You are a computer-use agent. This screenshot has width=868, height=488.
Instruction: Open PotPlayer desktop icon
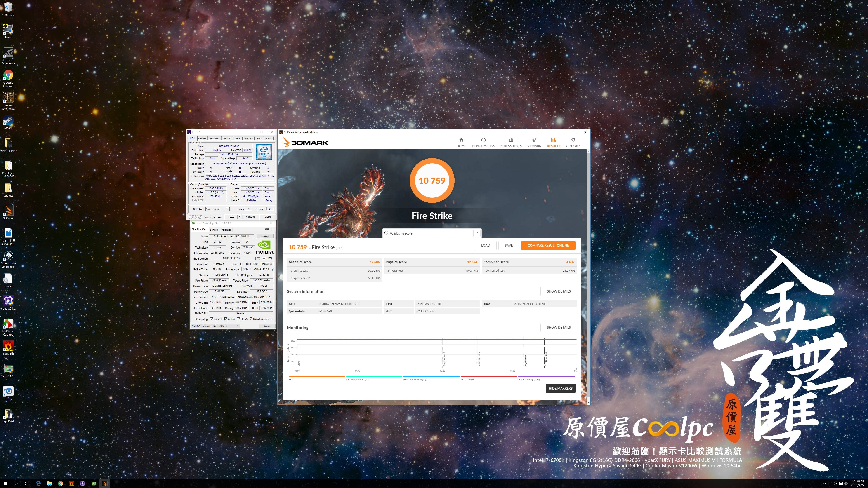click(8, 169)
